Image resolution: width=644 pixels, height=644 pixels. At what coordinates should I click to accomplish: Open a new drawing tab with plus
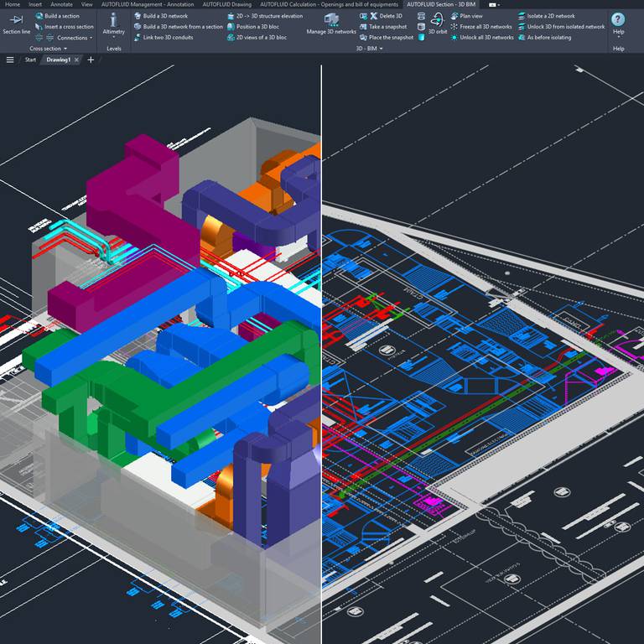tap(91, 60)
